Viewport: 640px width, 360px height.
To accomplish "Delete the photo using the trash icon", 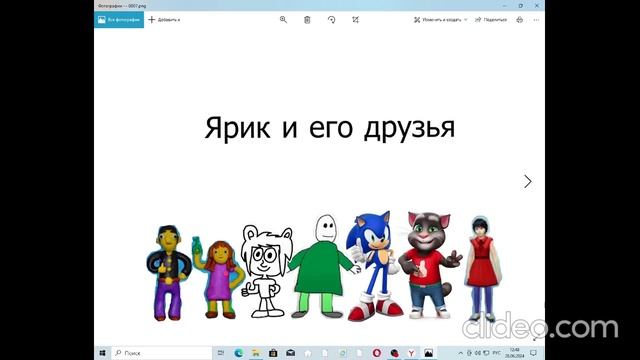I will coord(307,20).
